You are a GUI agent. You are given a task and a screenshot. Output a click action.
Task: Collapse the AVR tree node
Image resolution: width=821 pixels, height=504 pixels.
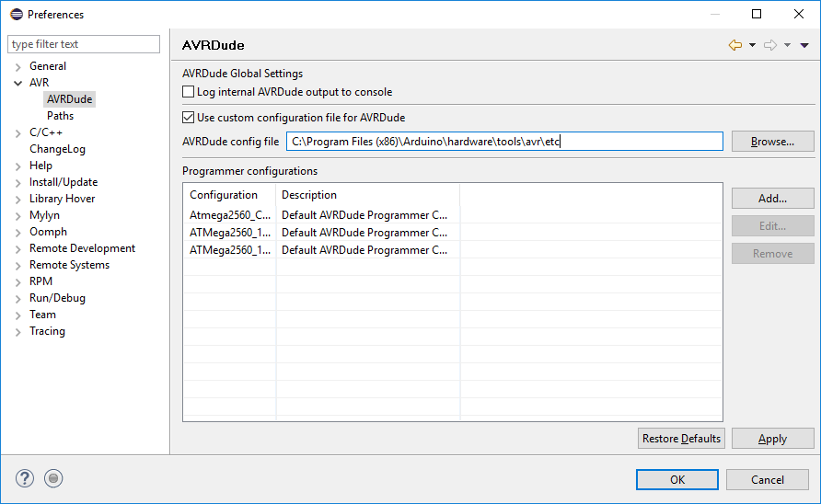click(17, 83)
